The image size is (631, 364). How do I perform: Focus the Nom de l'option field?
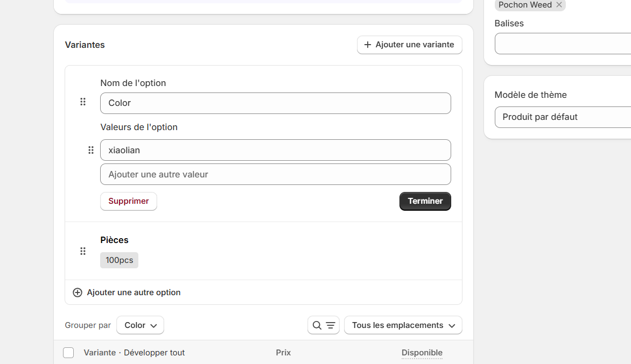(x=275, y=103)
